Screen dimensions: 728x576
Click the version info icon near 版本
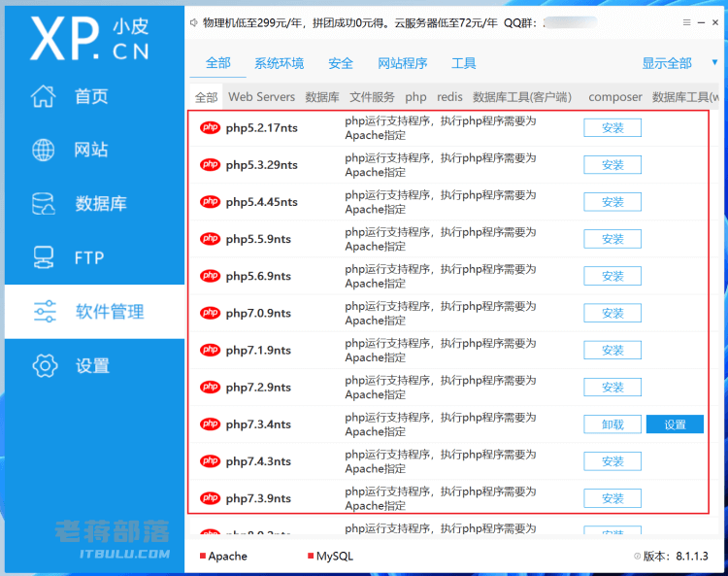click(x=637, y=556)
